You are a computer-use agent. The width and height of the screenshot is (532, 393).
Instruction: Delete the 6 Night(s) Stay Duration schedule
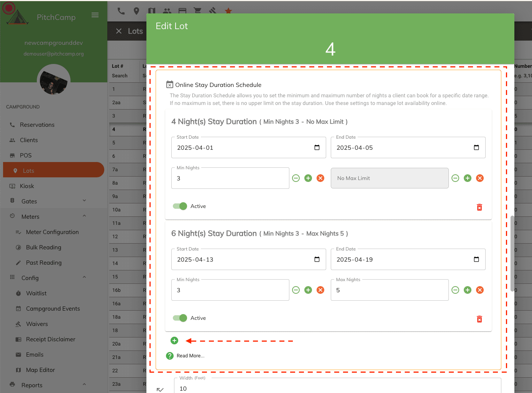479,319
